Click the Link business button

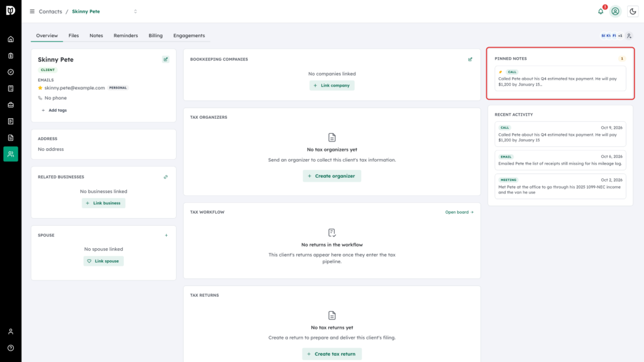104,203
